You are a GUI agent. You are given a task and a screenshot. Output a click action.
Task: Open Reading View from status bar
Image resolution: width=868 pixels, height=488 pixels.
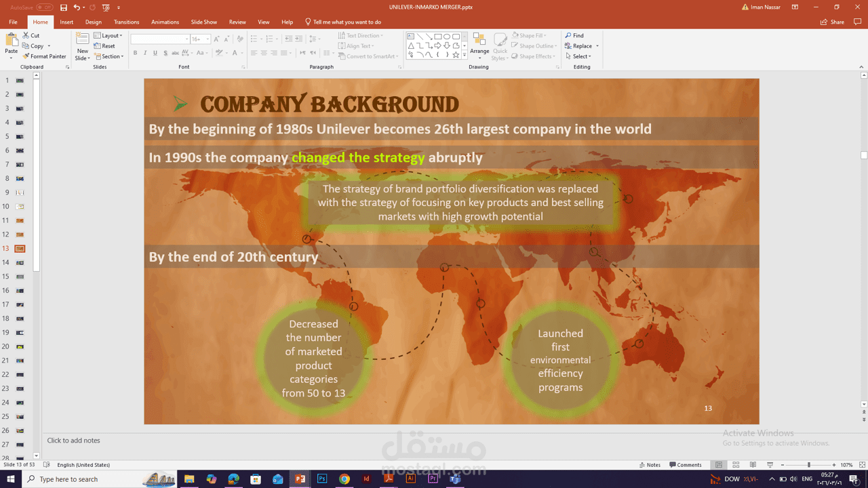tap(752, 464)
